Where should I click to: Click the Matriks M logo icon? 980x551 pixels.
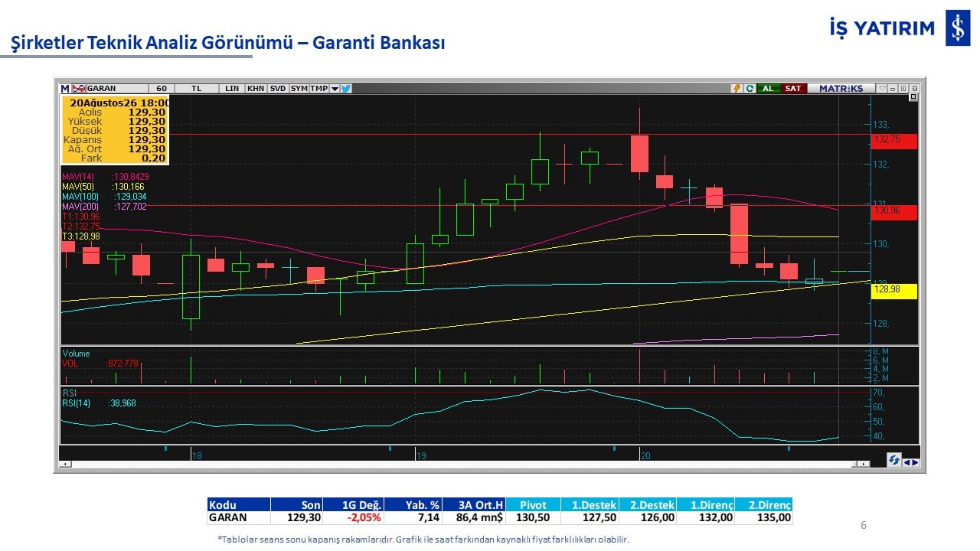[x=65, y=88]
